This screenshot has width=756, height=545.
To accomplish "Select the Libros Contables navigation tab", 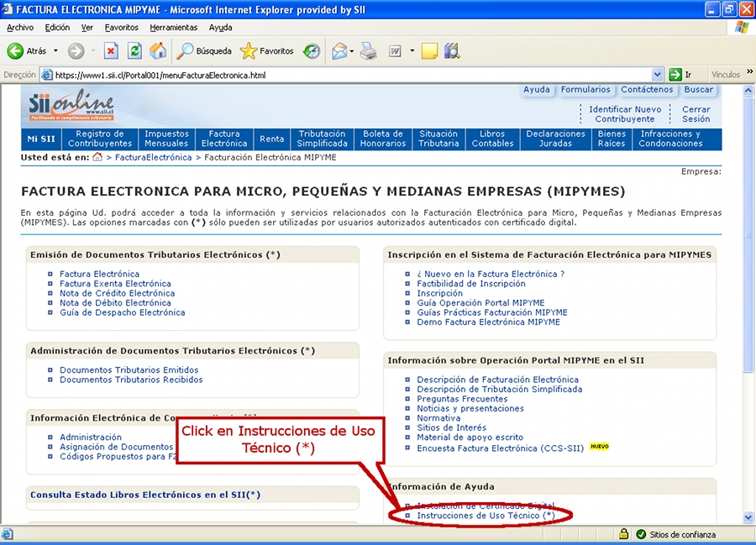I will 492,139.
